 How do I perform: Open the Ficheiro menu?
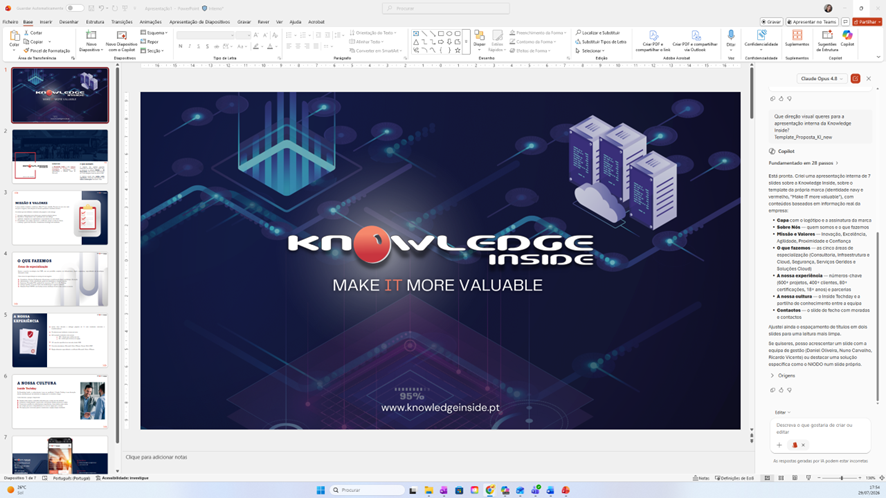point(10,21)
